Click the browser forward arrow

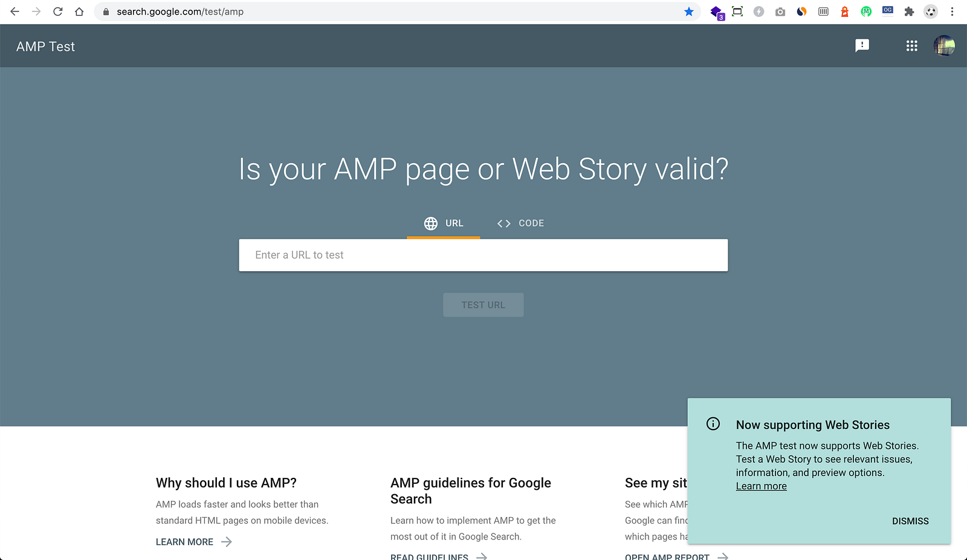point(36,11)
